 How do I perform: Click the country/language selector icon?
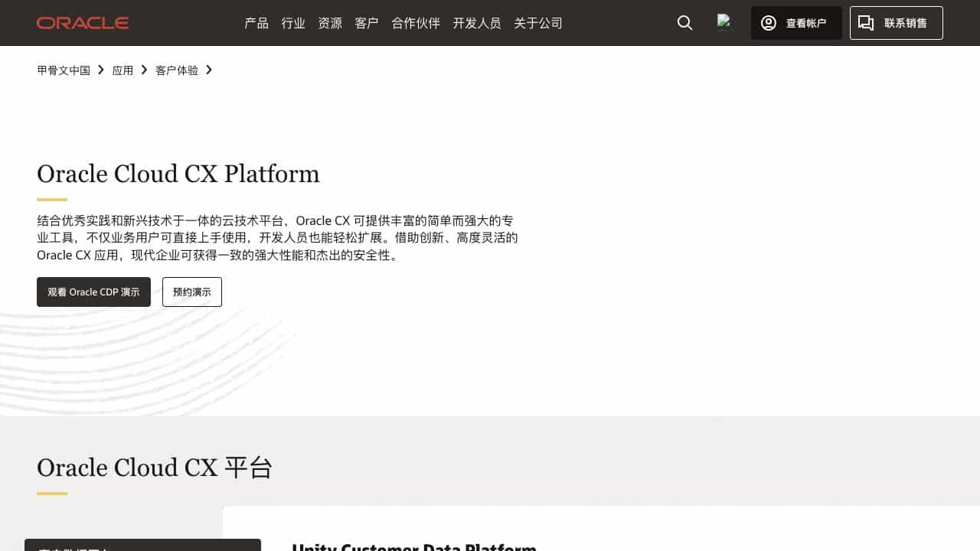pos(724,22)
